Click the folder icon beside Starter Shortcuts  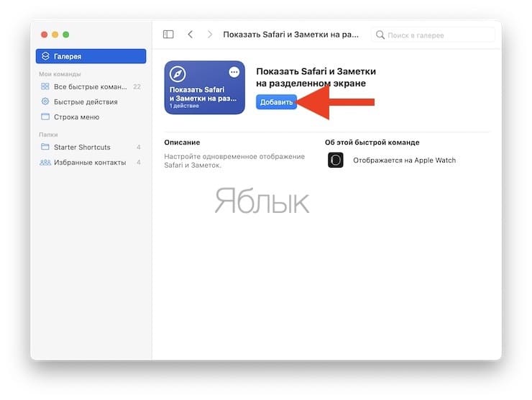(x=45, y=147)
